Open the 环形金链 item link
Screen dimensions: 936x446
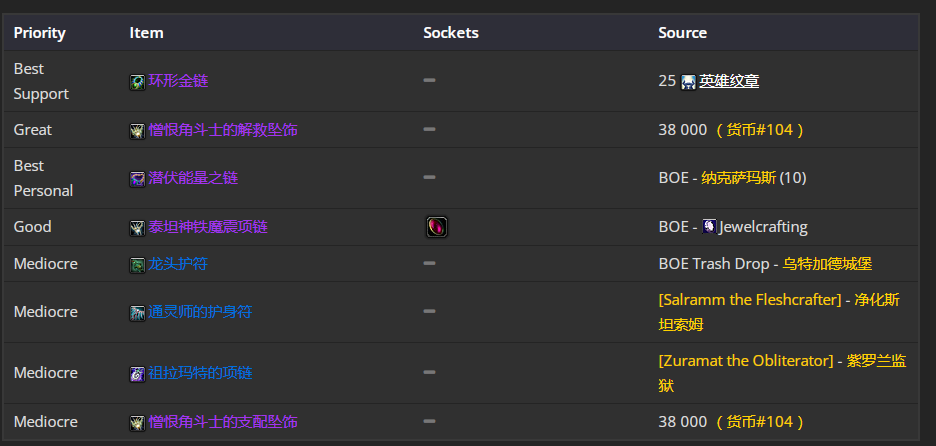[x=178, y=81]
